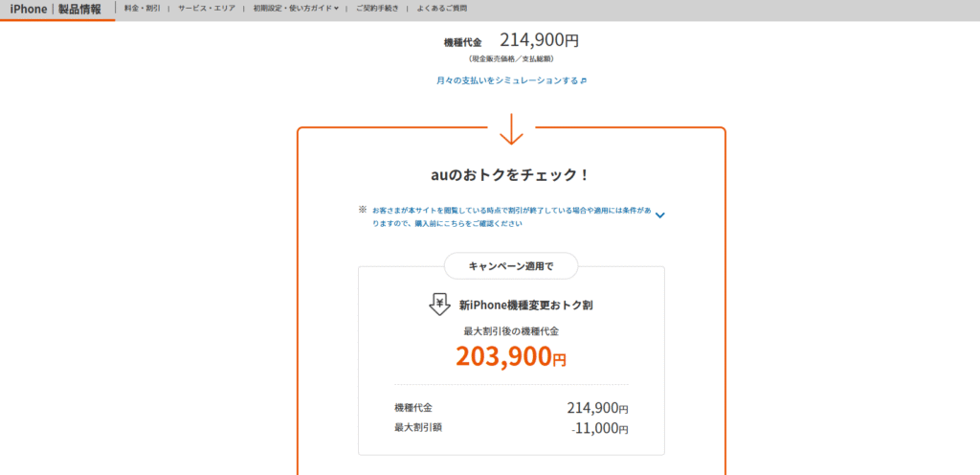Image resolution: width=980 pixels, height=475 pixels.
Task: Click the 月々の支払いをシミュレーションする link
Action: 507,81
